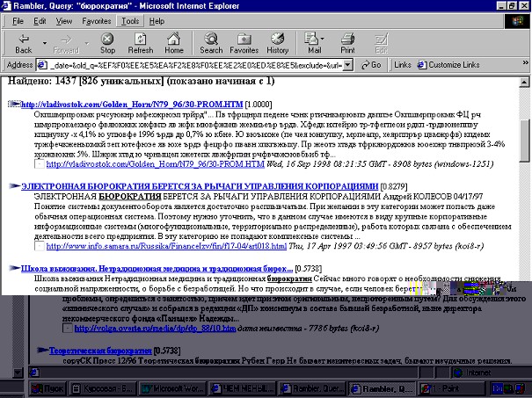This screenshot has height=398, width=532.
Task: Open the Favorites pane toolbar button
Action: [244, 43]
